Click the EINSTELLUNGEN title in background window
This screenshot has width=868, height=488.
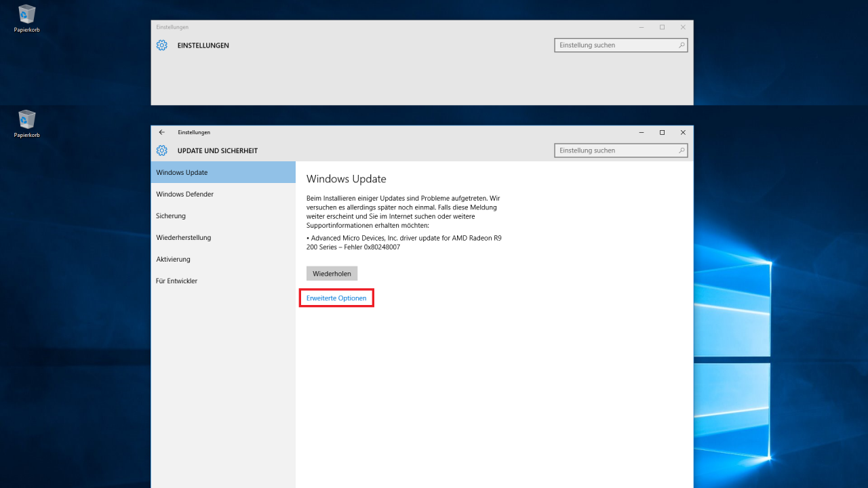203,45
